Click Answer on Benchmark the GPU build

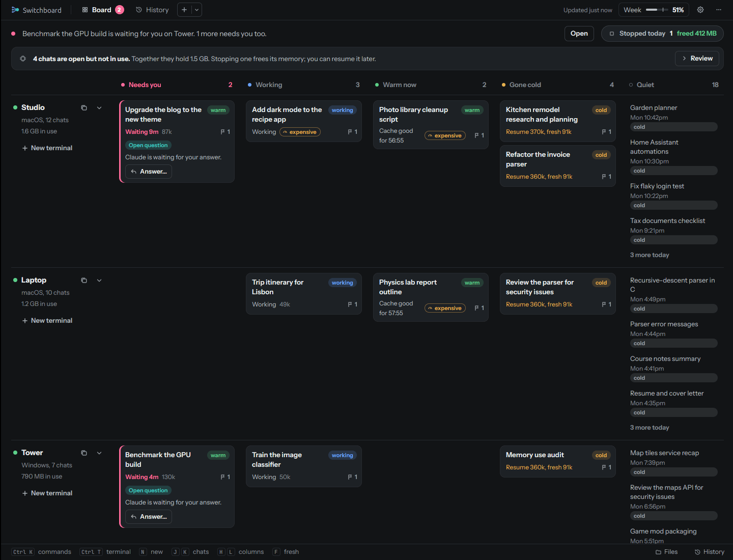(149, 517)
